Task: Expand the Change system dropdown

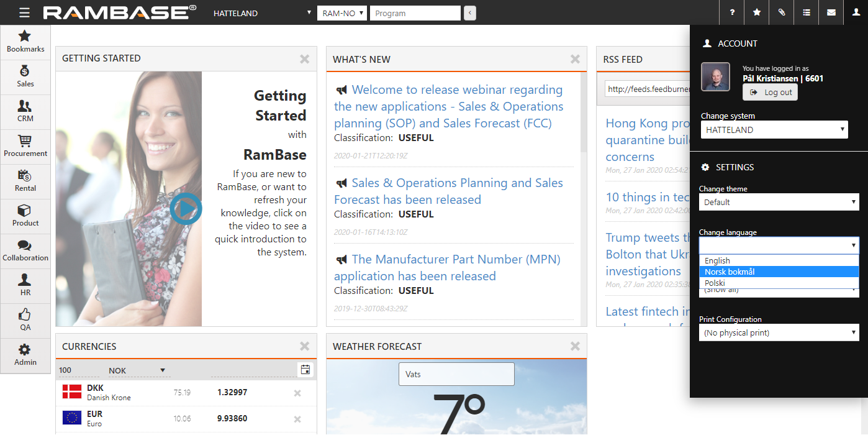Action: pyautogui.click(x=774, y=130)
